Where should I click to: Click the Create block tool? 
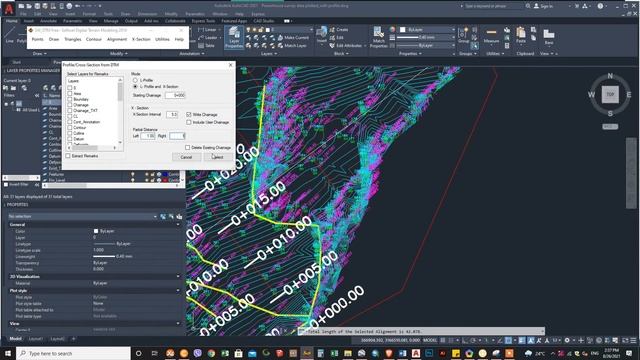point(339,30)
